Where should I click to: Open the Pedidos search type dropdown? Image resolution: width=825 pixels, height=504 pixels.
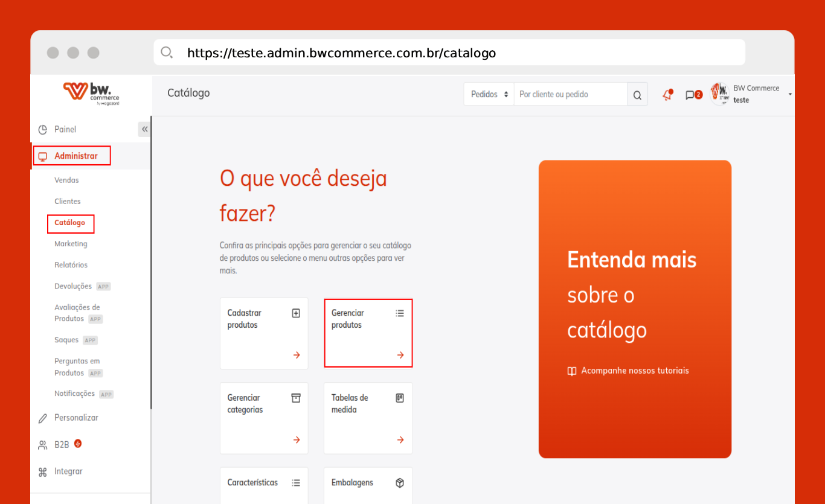pyautogui.click(x=489, y=95)
